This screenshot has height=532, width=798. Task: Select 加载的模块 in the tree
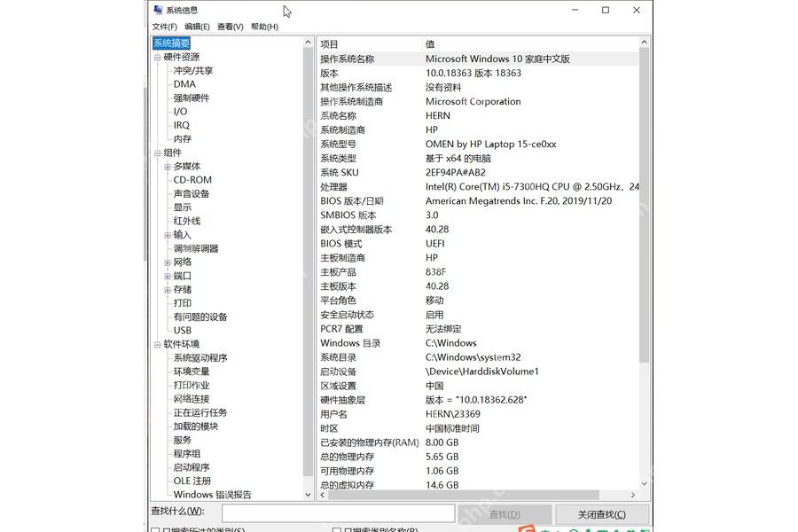point(195,426)
